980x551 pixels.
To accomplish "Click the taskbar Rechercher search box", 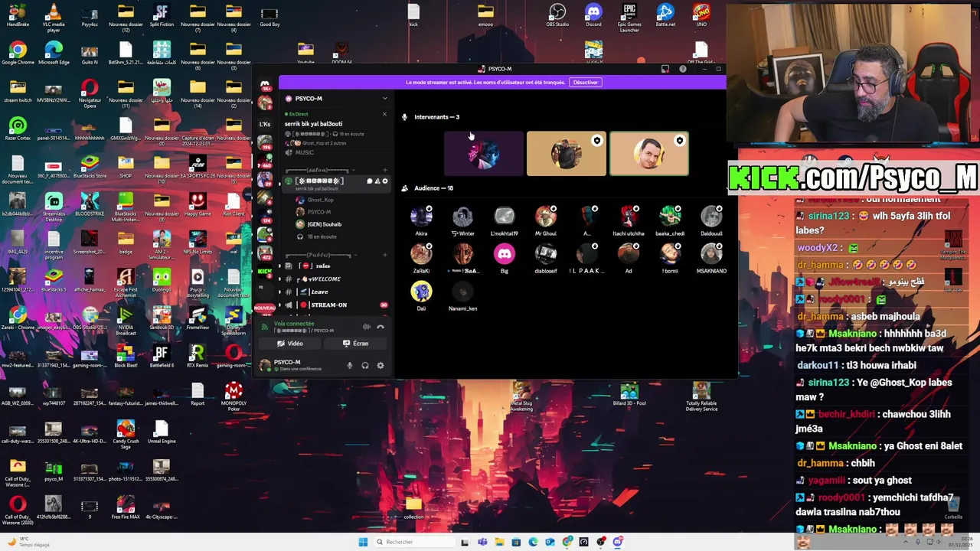I will (x=413, y=542).
